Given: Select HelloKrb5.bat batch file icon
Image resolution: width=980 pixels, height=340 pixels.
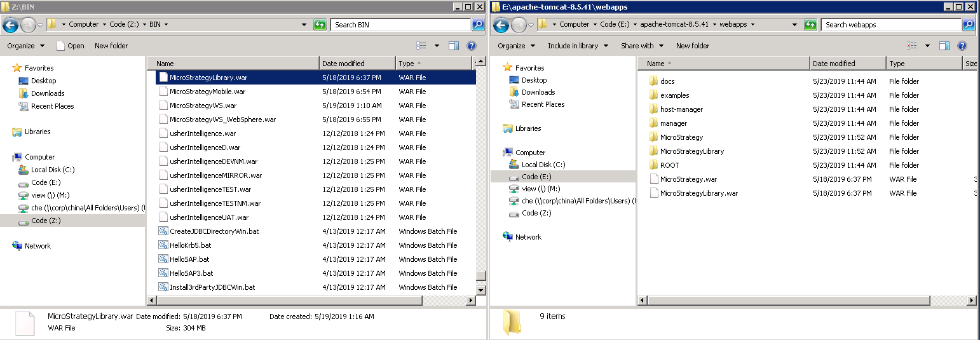Looking at the screenshot, I should [x=163, y=245].
